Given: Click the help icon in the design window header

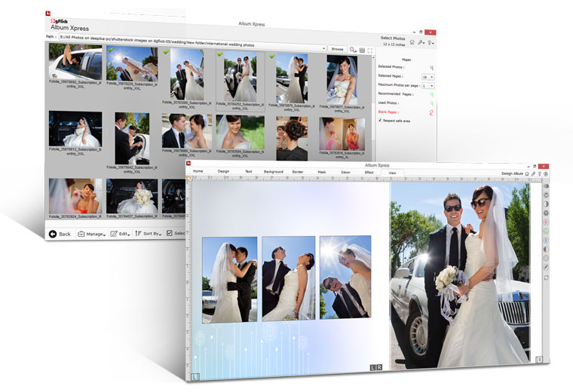Looking at the screenshot, I should 539,174.
